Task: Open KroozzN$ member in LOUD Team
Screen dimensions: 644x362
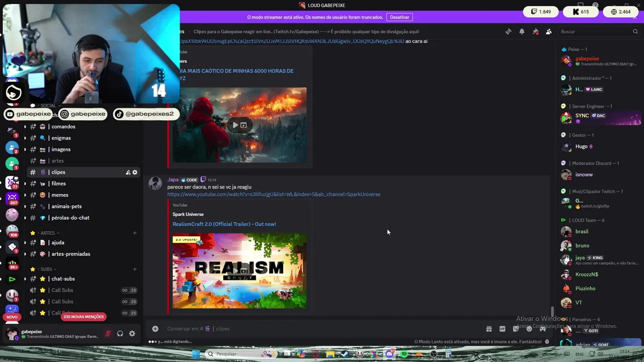Action: pyautogui.click(x=601, y=275)
